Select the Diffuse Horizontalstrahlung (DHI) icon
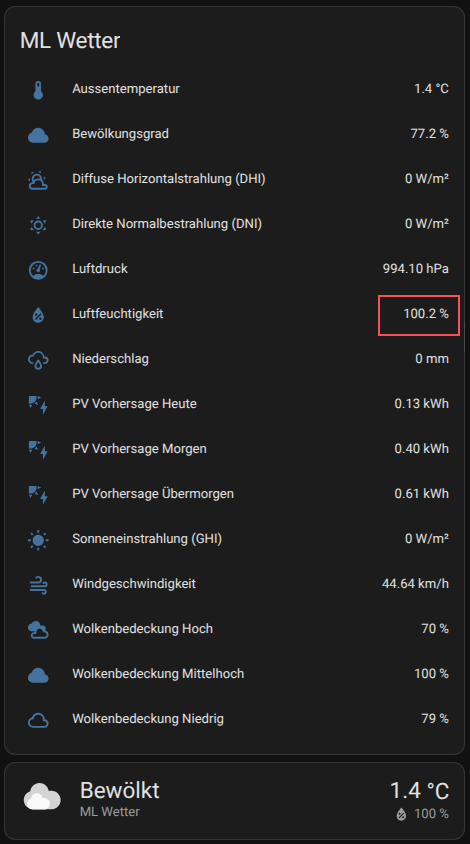The height and width of the screenshot is (844, 470). pyautogui.click(x=38, y=180)
